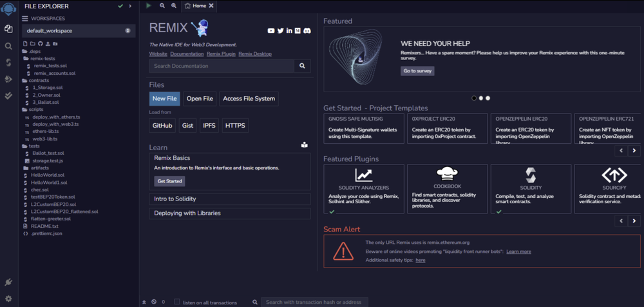This screenshot has height=307, width=644.
Task: Open the Remix Plugin link
Action: tap(221, 54)
